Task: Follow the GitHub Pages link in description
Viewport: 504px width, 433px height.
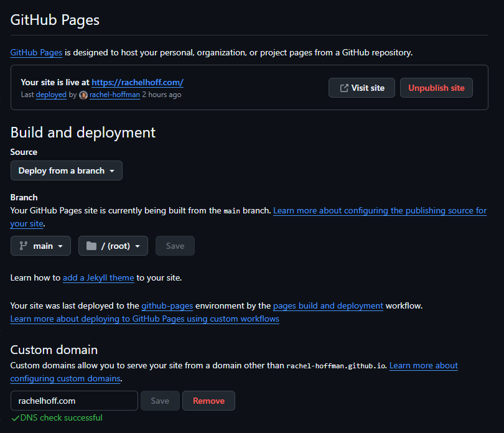Action: [x=36, y=52]
